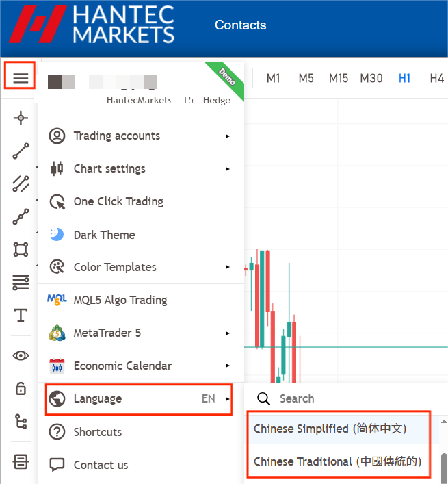Click the language list scroll-up arrow
Viewport: 448px width, 484px height.
(x=444, y=421)
